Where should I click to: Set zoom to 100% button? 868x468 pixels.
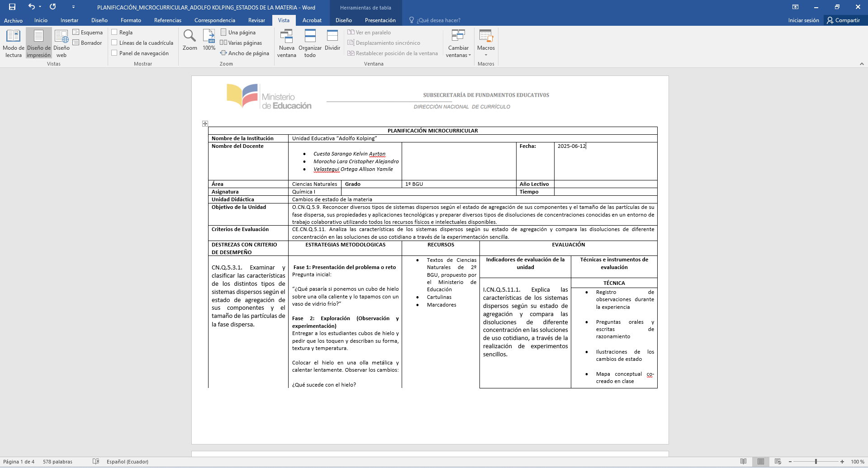point(209,40)
